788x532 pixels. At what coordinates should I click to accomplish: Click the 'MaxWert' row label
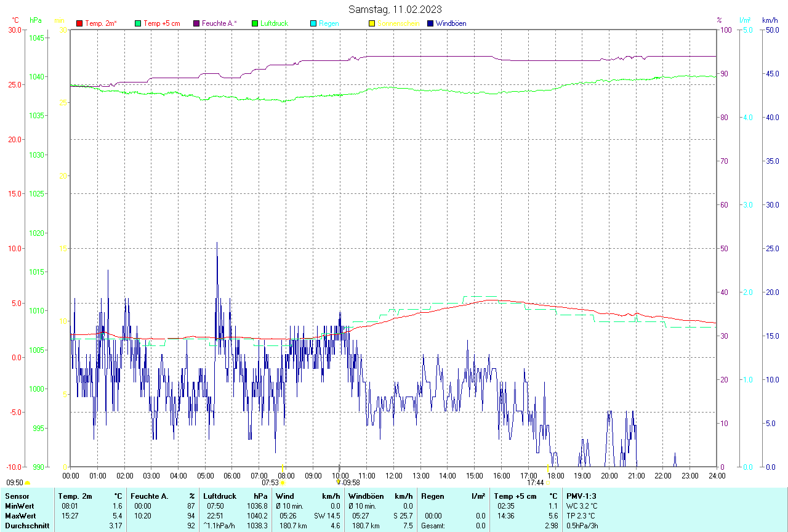19,515
